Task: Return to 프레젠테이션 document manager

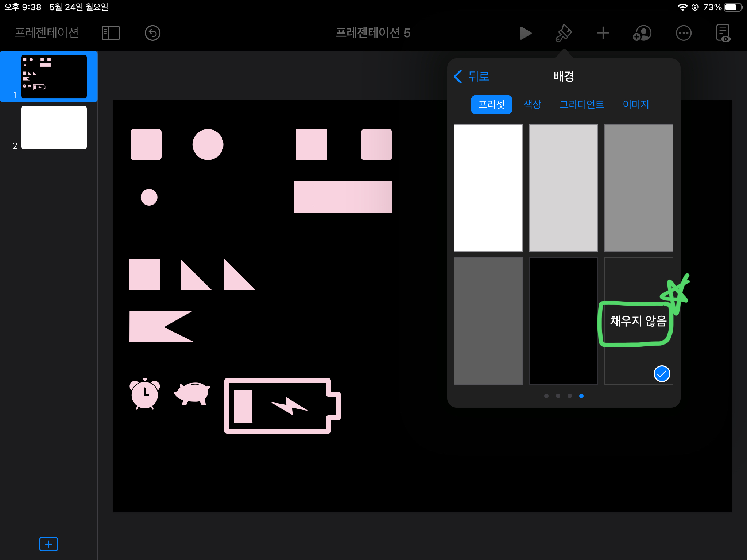Action: coord(47,33)
